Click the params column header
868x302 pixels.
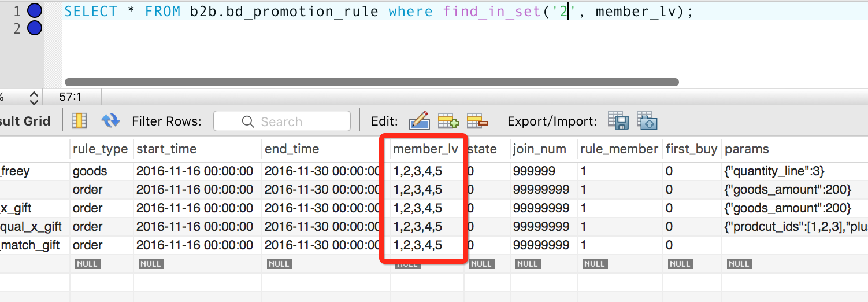(747, 149)
